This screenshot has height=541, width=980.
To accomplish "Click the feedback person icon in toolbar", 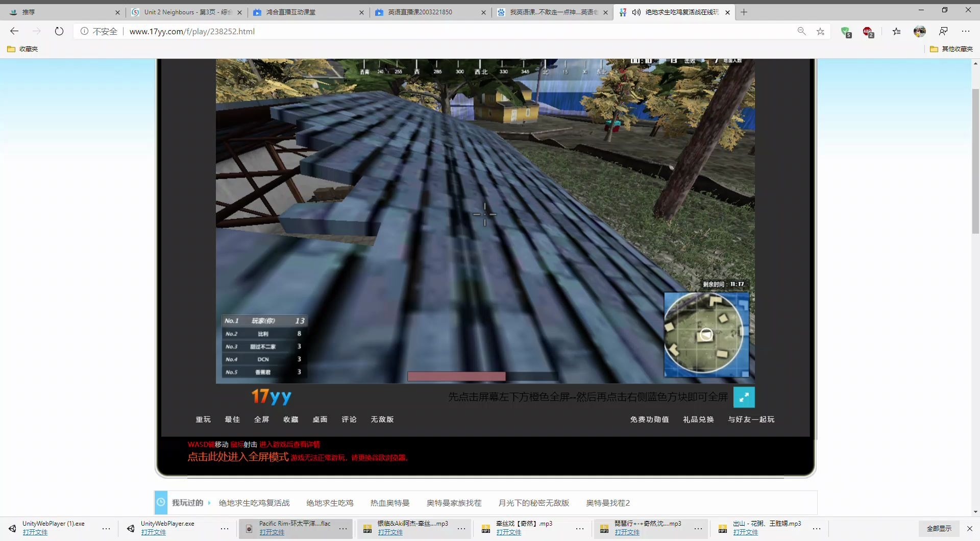I will click(943, 31).
